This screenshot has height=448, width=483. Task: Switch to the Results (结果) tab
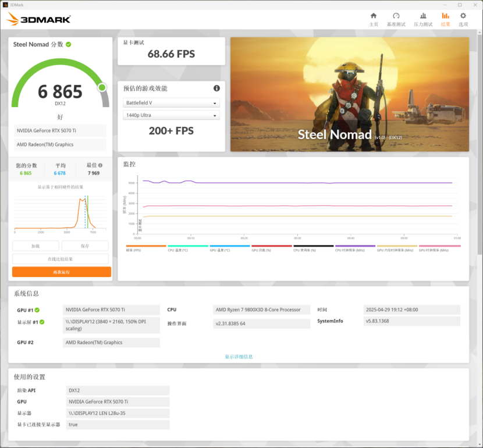[445, 19]
